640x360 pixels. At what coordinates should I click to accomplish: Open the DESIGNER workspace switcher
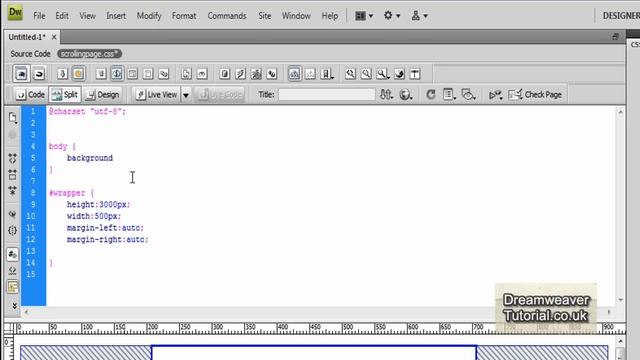[621, 16]
